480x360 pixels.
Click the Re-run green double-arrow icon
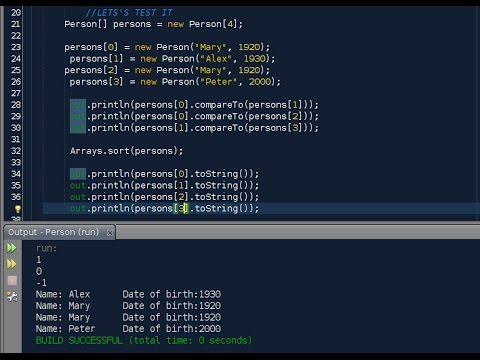12,248
